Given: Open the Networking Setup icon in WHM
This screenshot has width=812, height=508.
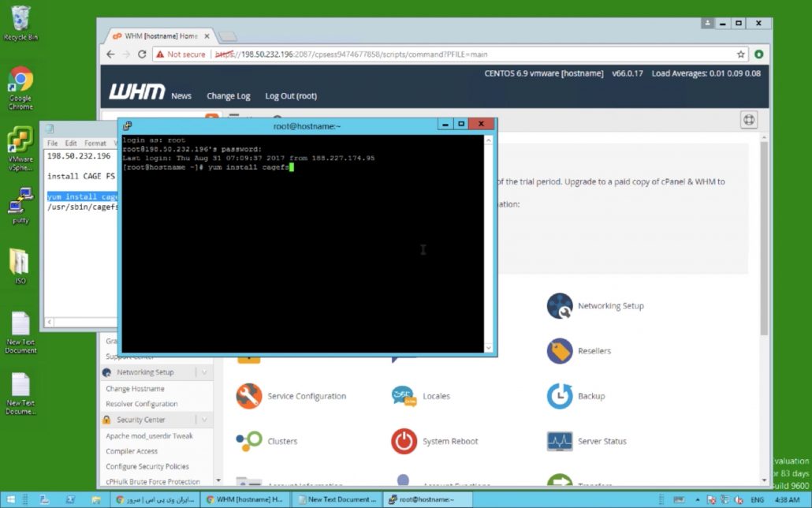Looking at the screenshot, I should tap(560, 306).
